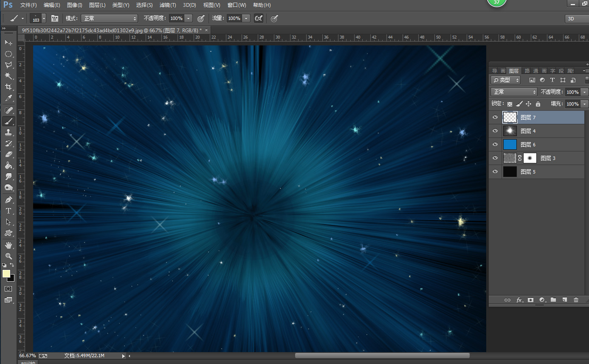Image resolution: width=589 pixels, height=364 pixels.
Task: Select the Pen tool
Action: pos(8,200)
